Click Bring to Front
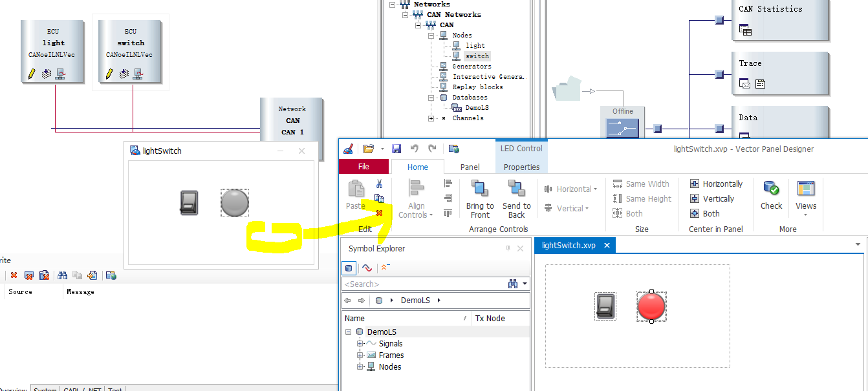Image resolution: width=868 pixels, height=391 pixels. point(480,198)
